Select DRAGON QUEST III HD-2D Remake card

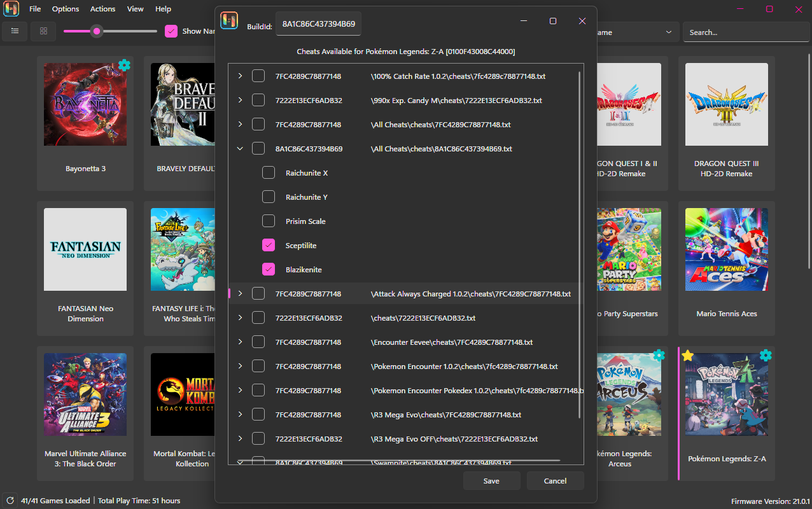tap(727, 123)
